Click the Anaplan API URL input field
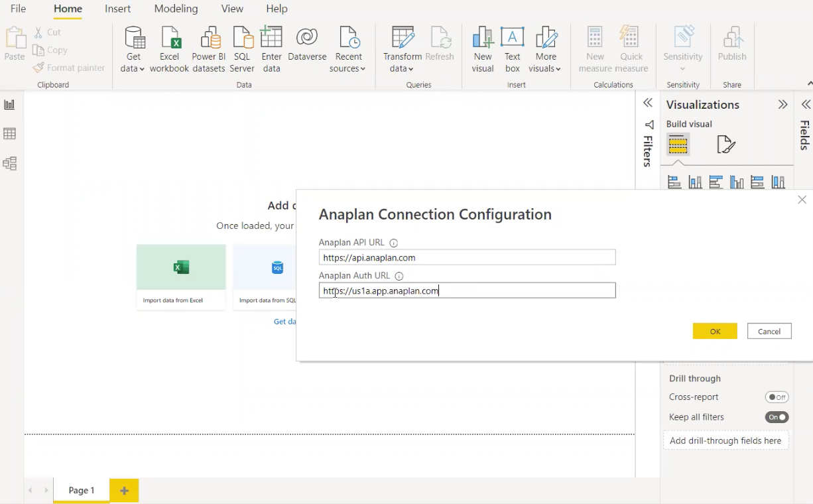 pos(467,257)
